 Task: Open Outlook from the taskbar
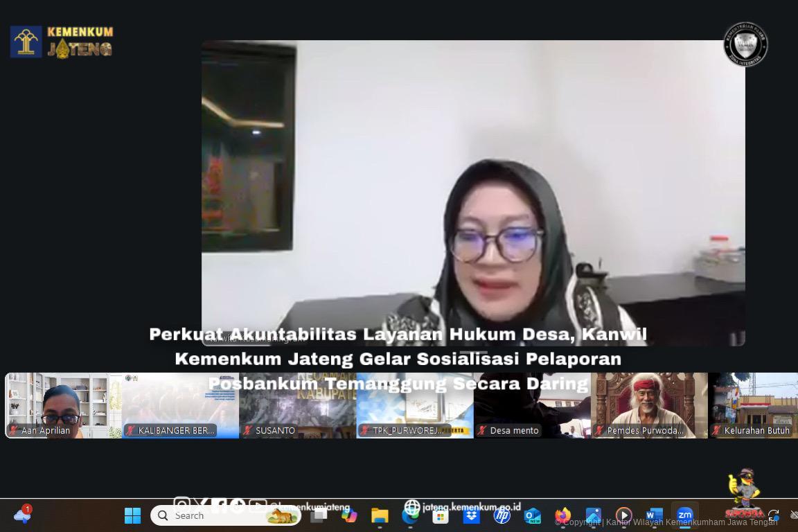coord(532,515)
